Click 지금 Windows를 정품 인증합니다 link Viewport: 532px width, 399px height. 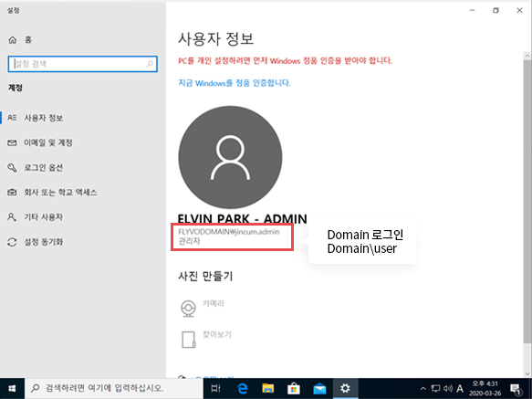pyautogui.click(x=235, y=83)
